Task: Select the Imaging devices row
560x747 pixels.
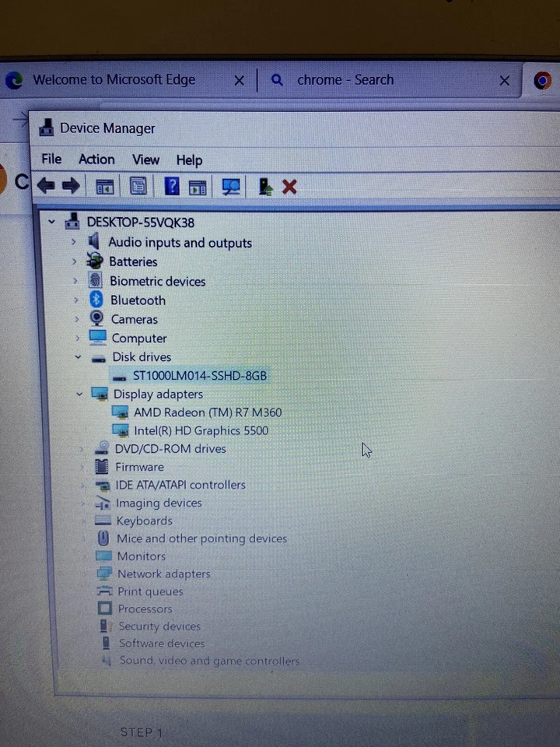Action: point(159,503)
